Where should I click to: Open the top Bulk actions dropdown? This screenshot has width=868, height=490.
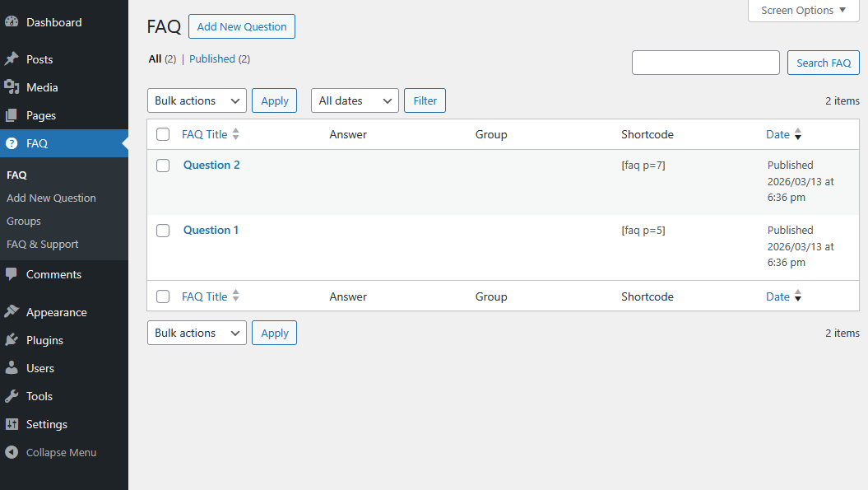tap(197, 100)
